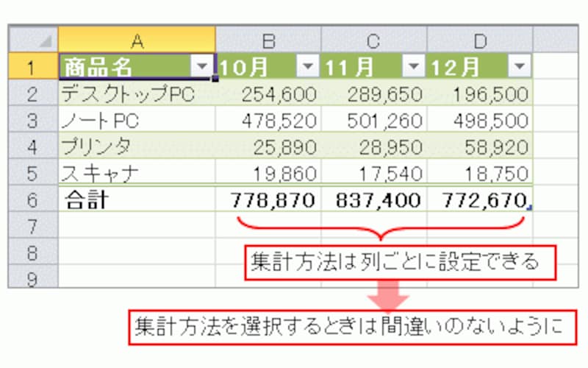This screenshot has width=588, height=368.
Task: Select column A header
Action: [x=137, y=40]
